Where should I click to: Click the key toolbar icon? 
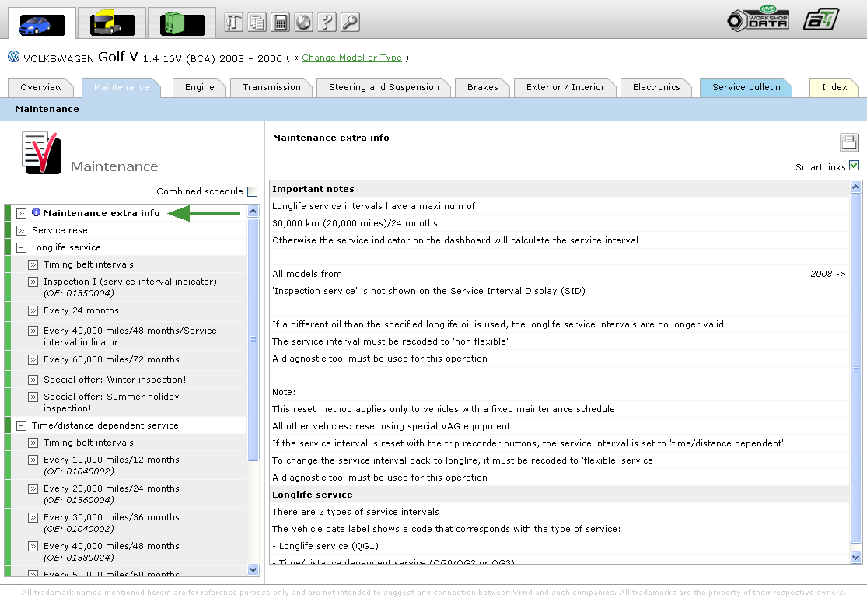350,22
